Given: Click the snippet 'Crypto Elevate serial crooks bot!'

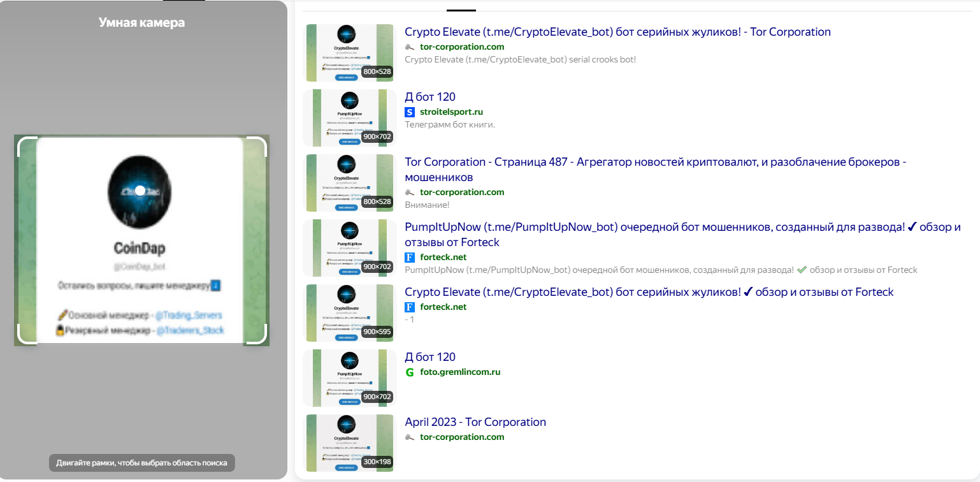Looking at the screenshot, I should 521,59.
